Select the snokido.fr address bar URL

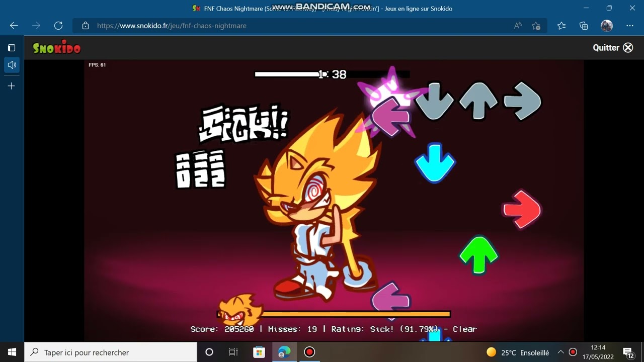pos(172,26)
